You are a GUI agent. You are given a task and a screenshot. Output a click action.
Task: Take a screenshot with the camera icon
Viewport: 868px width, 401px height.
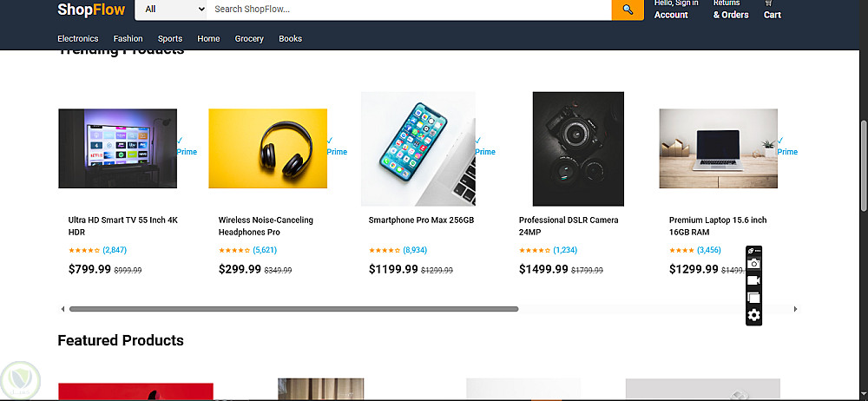click(754, 264)
